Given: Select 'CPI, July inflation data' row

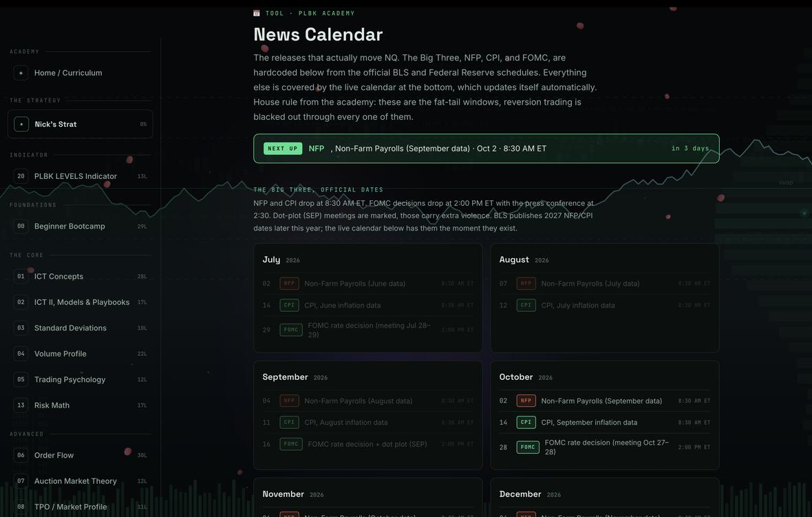Looking at the screenshot, I should pos(605,306).
